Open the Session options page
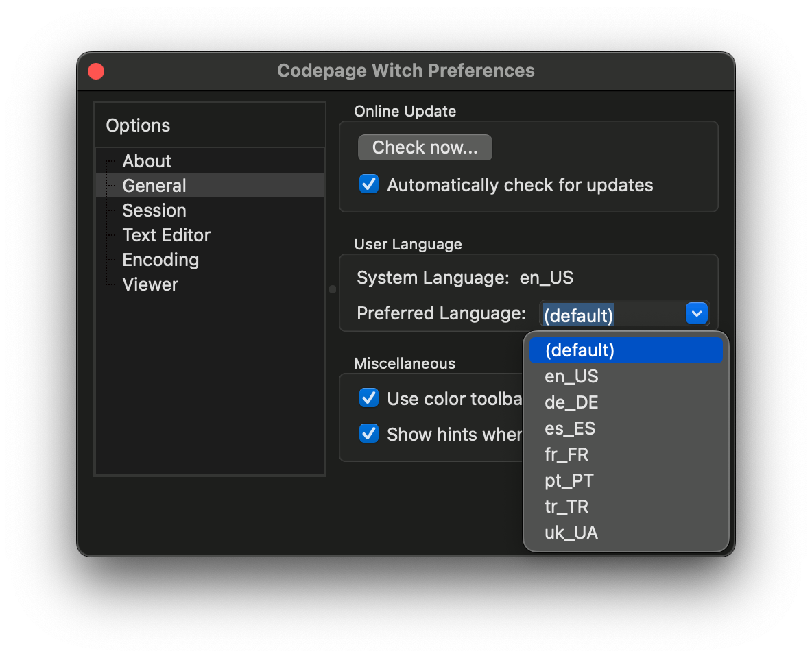 point(154,210)
